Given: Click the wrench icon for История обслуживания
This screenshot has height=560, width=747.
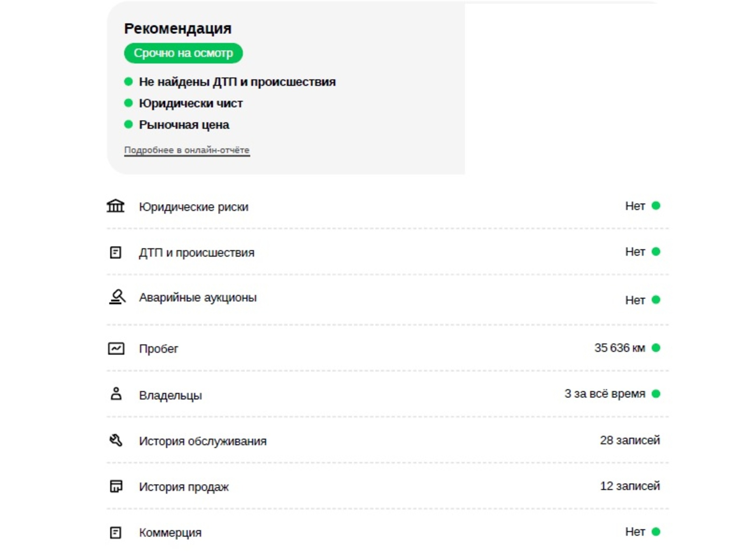Looking at the screenshot, I should pos(116,440).
